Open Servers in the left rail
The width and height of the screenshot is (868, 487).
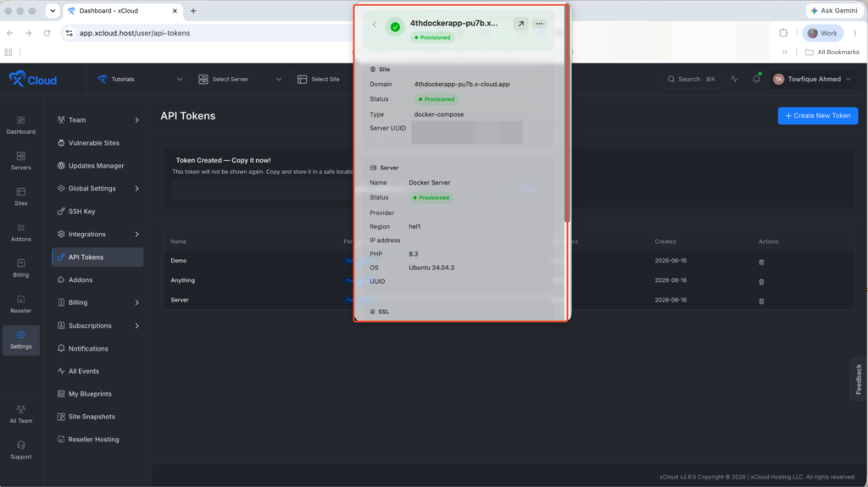coord(21,161)
